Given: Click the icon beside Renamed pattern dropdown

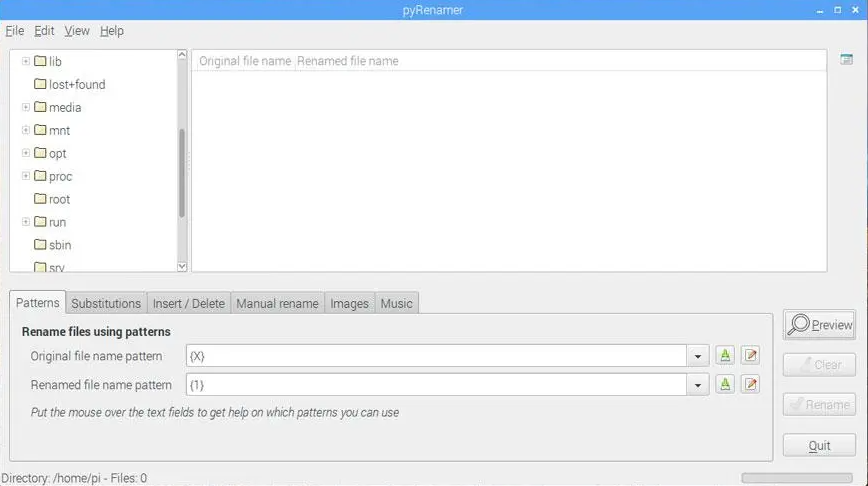Looking at the screenshot, I should tap(725, 384).
